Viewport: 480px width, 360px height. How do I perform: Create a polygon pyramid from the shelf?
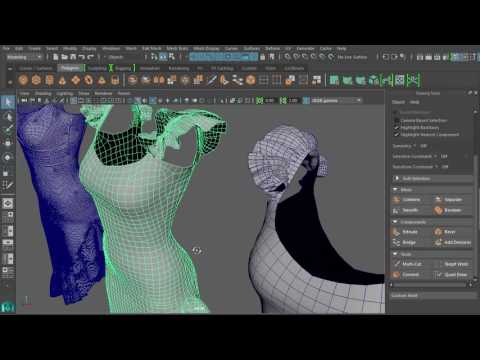(x=102, y=80)
